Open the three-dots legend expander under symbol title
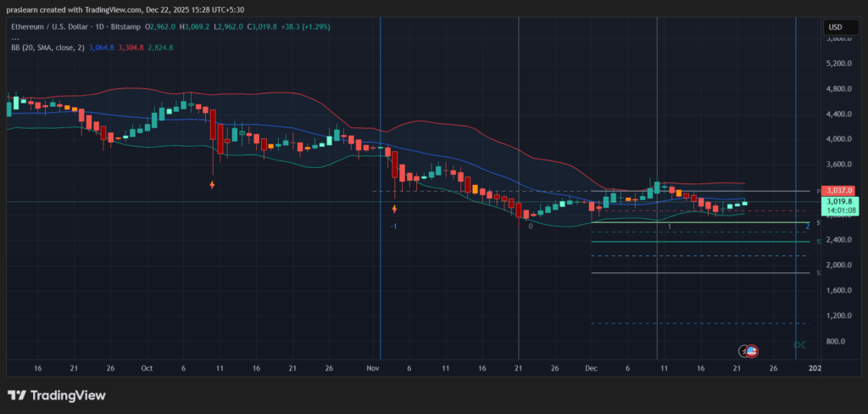The height and width of the screenshot is (414, 868). coord(15,37)
